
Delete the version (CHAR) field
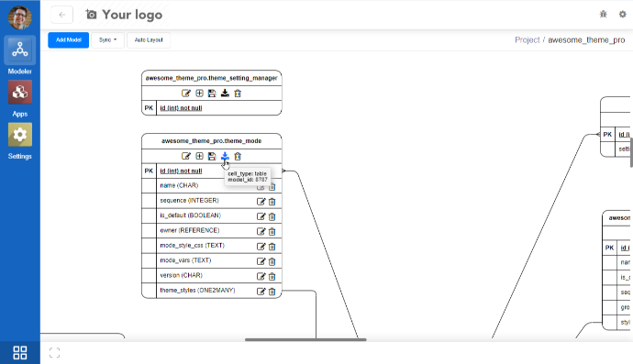coord(272,276)
